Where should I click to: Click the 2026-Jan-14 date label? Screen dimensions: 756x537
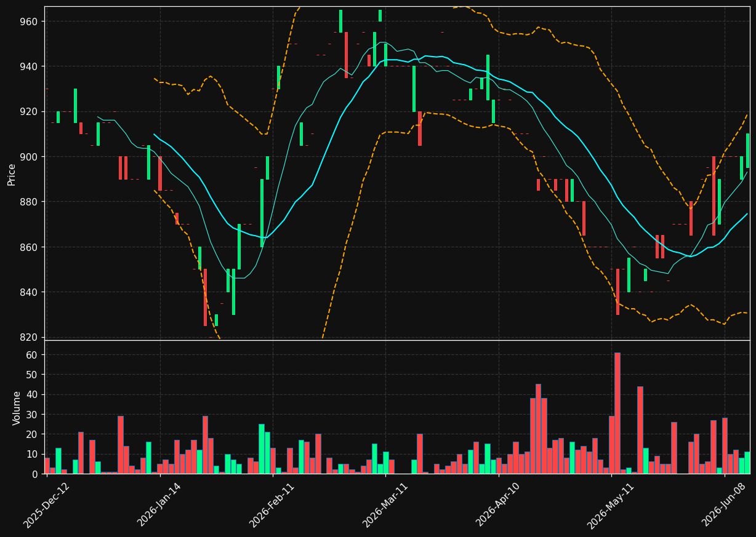(x=159, y=505)
